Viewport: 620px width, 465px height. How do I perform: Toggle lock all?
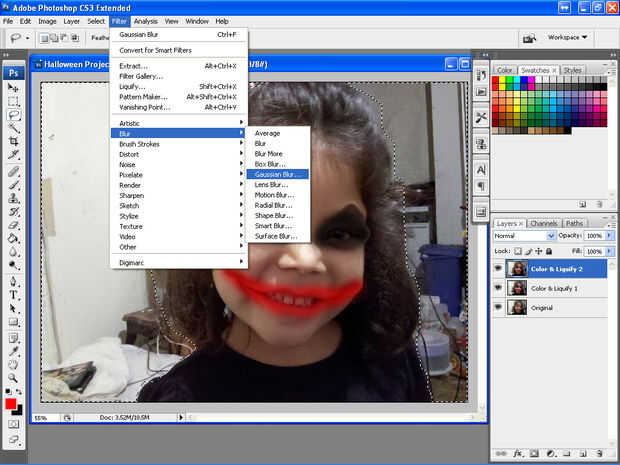(549, 251)
